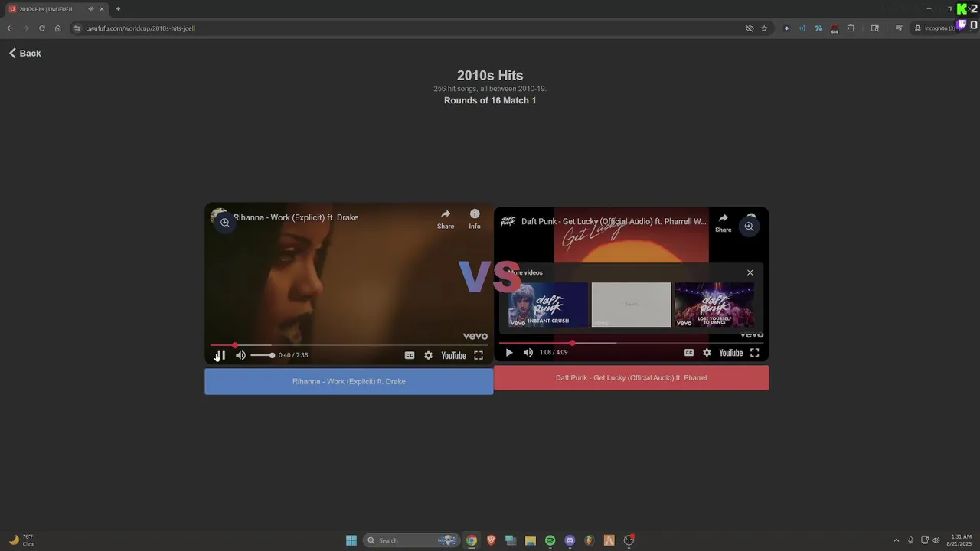Vote for Rihanna - Work blue button
This screenshot has width=980, height=551.
(349, 381)
